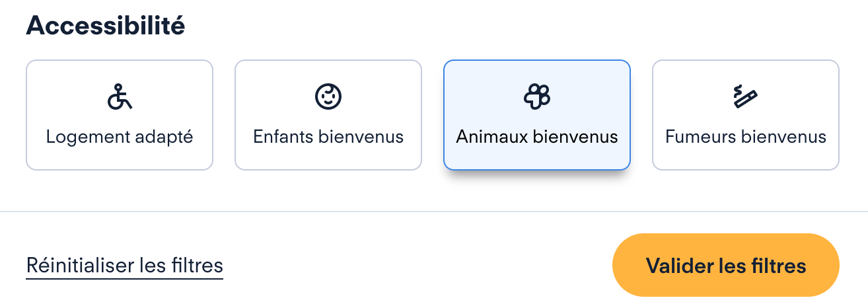Select the 'Enfants bienvenus' text label
This screenshot has width=868, height=308.
pyautogui.click(x=328, y=137)
